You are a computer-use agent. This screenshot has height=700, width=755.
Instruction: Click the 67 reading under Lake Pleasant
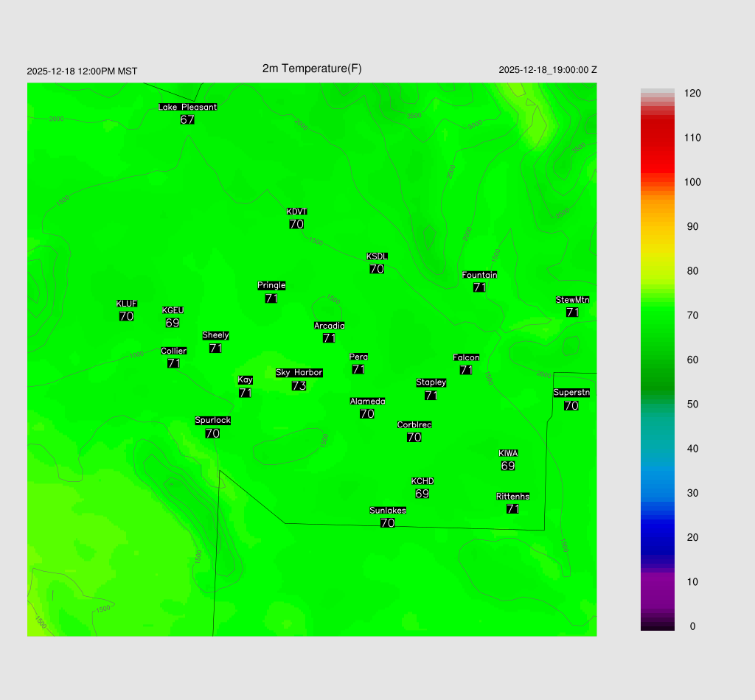click(187, 119)
